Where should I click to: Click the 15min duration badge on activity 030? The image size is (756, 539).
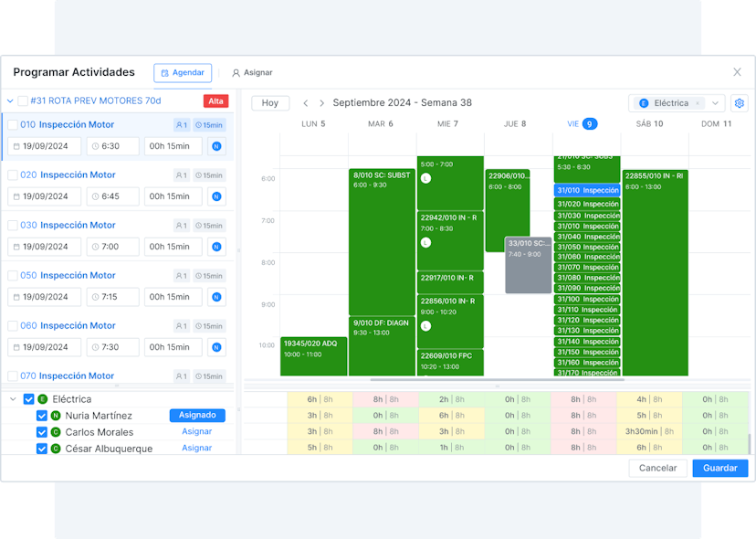tap(209, 226)
